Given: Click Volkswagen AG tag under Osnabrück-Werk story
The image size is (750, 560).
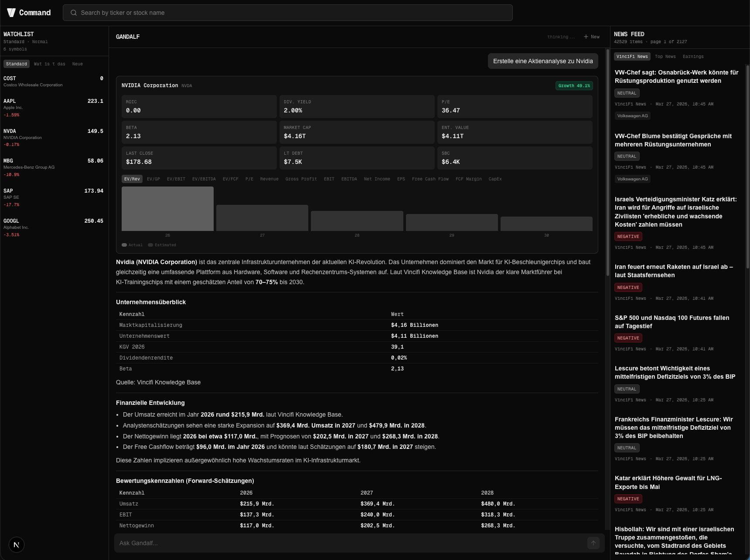Looking at the screenshot, I should pyautogui.click(x=633, y=116).
